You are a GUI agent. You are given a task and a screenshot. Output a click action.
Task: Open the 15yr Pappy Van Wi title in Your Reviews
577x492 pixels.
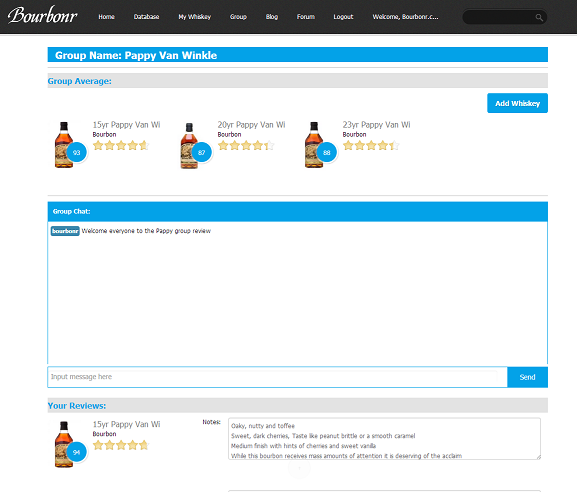(126, 424)
